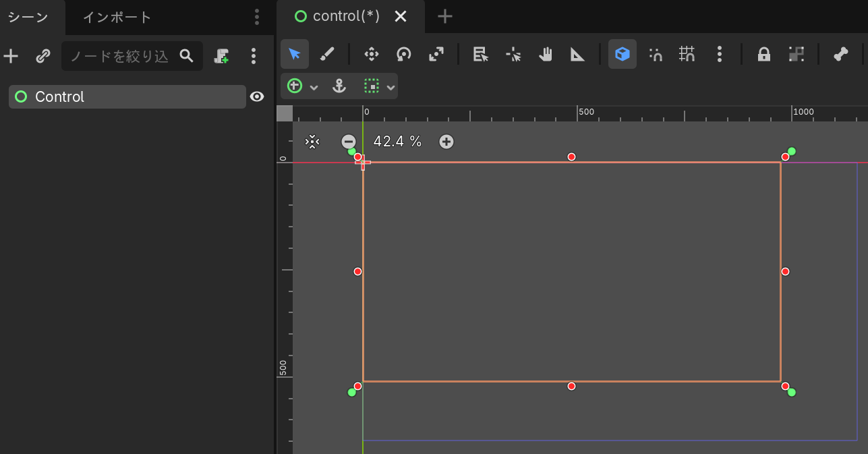This screenshot has height=454, width=868.
Task: Zoom in the canvas view
Action: (446, 142)
